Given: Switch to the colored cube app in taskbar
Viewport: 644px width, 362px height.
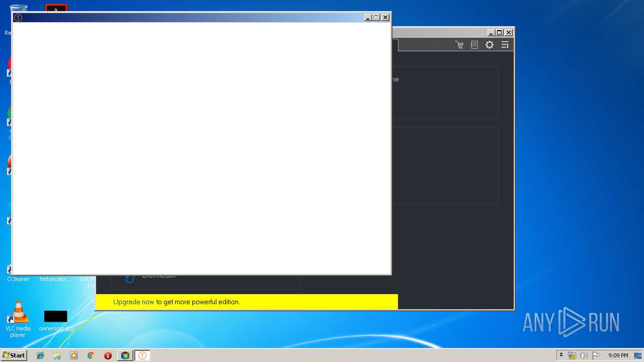Looking at the screenshot, I should [x=125, y=355].
